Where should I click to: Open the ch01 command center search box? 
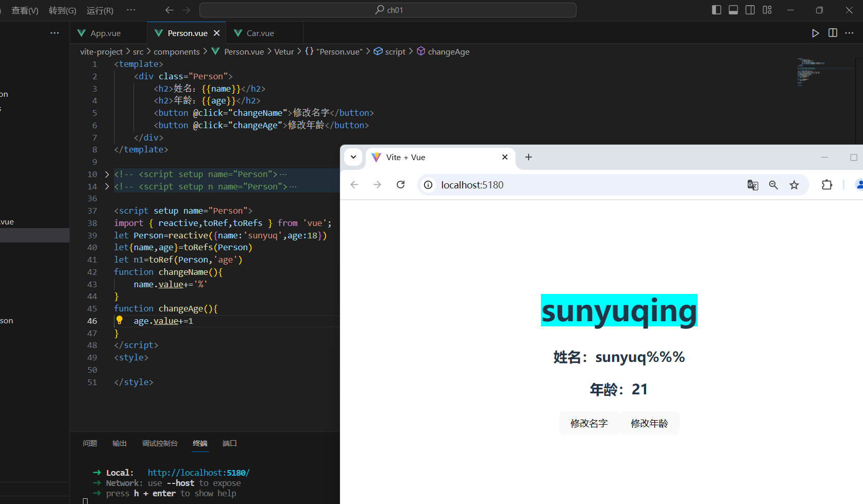(x=387, y=10)
